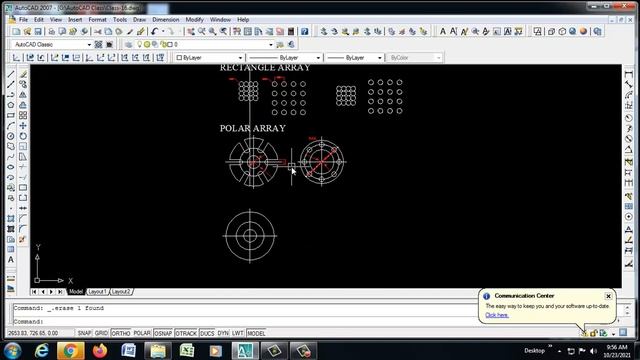Click the Offset modify tool

(23, 105)
